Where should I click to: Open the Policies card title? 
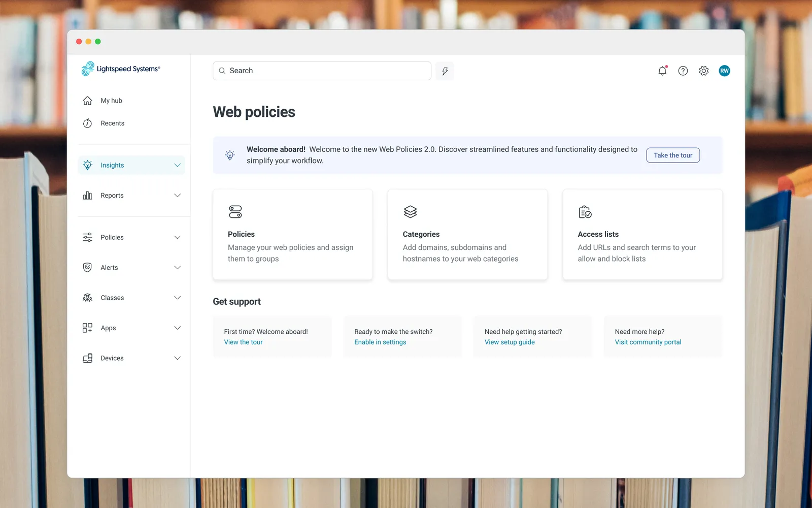pyautogui.click(x=241, y=234)
